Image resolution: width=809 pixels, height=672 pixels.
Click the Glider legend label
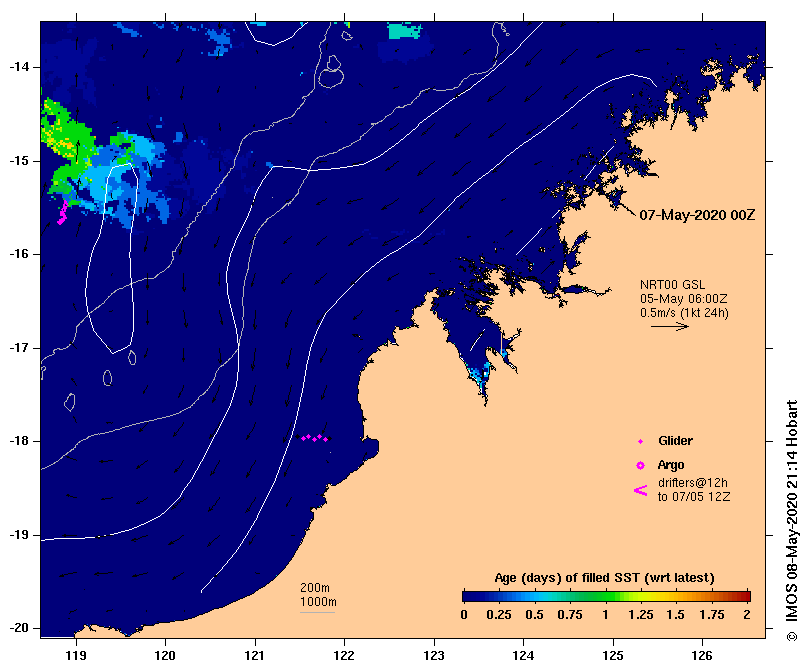pos(675,441)
